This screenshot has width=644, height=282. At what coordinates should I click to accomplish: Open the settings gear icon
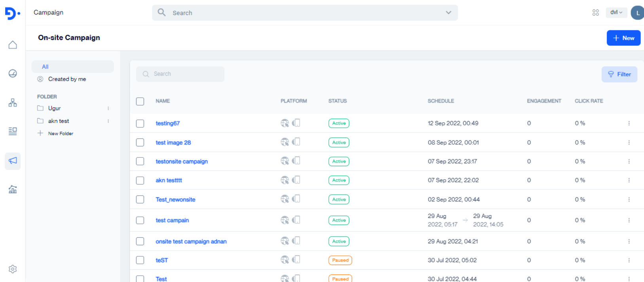[13, 269]
